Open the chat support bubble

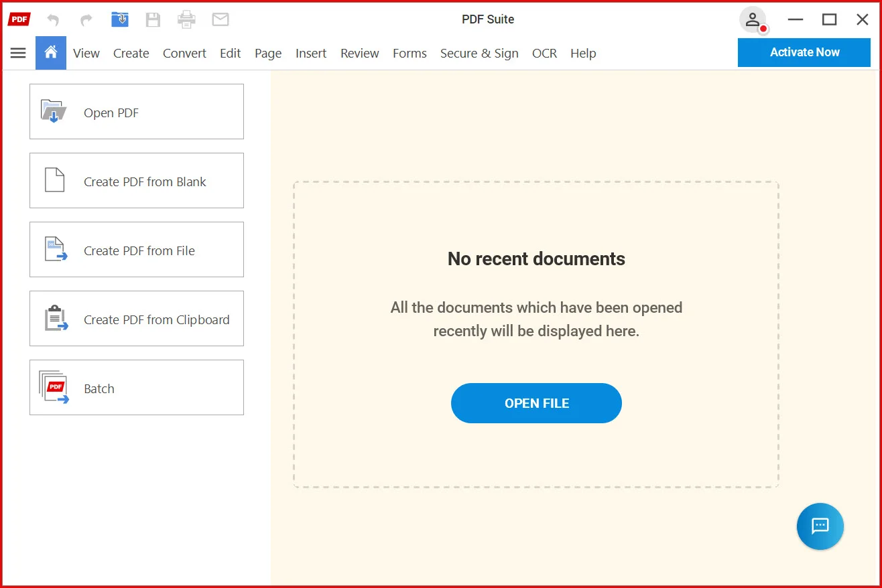point(820,526)
